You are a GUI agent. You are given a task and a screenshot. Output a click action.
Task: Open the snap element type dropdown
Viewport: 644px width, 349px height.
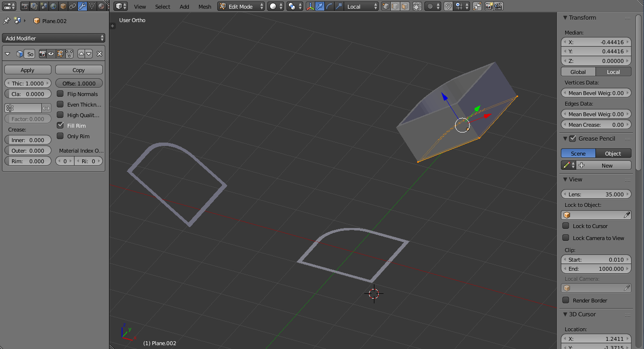point(461,6)
